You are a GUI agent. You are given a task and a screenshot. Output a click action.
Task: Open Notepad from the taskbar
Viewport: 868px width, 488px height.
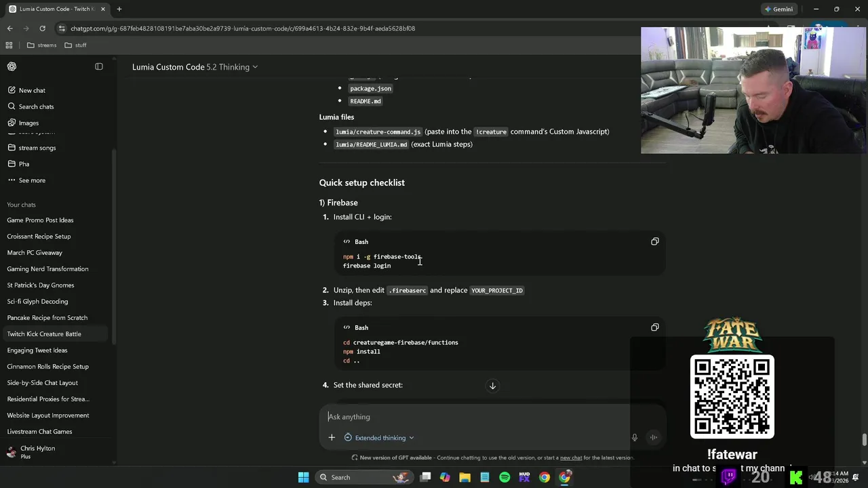pos(485,477)
